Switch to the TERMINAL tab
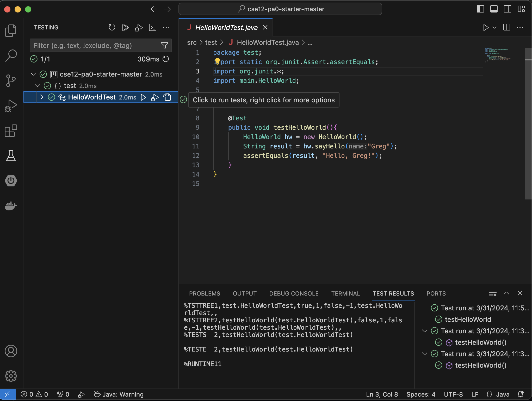The width and height of the screenshot is (532, 401). point(345,293)
